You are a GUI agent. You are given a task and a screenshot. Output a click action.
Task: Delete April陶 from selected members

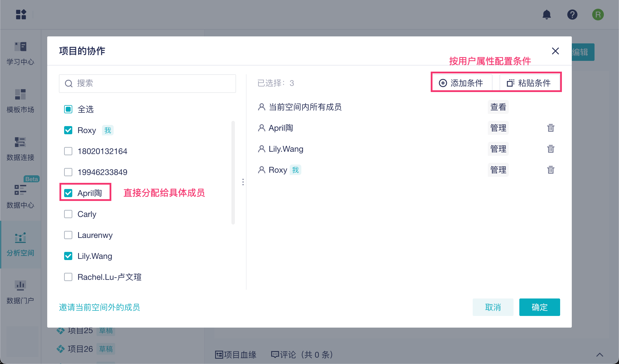[551, 128]
